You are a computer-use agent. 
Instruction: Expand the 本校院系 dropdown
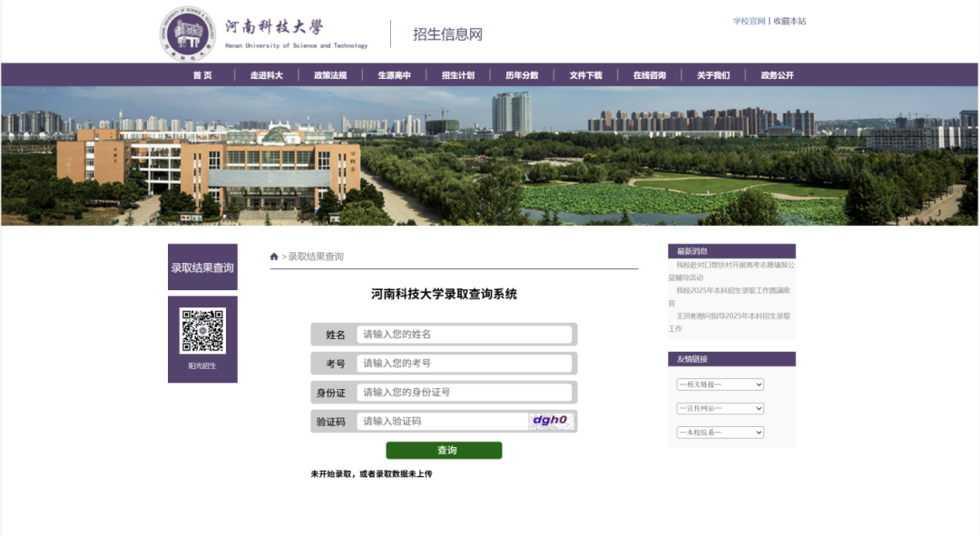click(x=720, y=433)
